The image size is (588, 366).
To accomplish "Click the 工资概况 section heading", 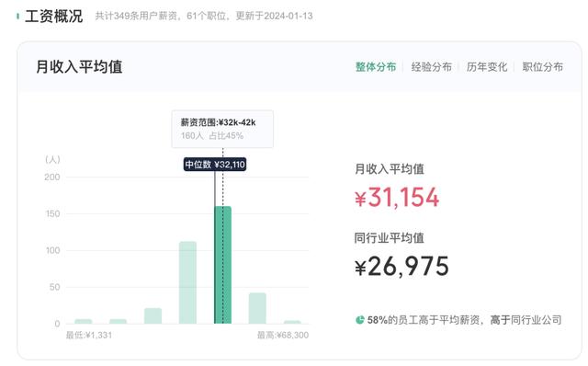I will [53, 17].
